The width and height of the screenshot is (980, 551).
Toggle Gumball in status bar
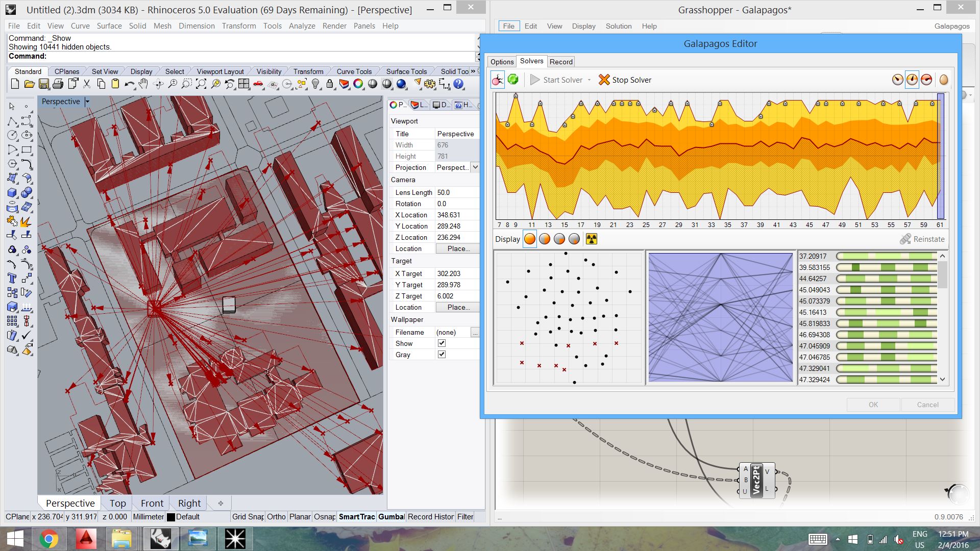(x=391, y=517)
